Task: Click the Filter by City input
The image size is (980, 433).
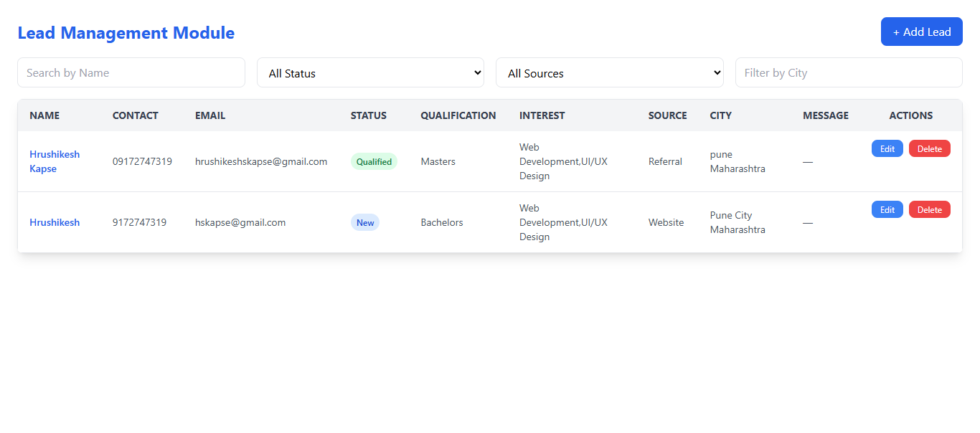Action: (x=849, y=72)
